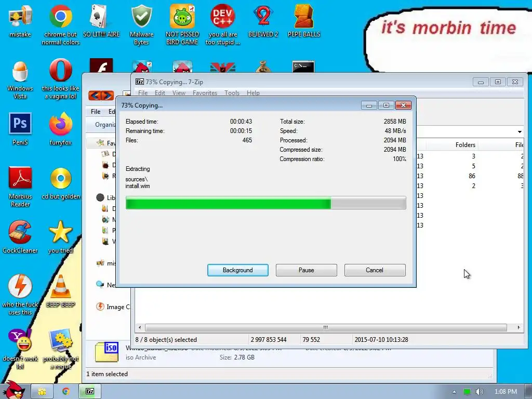Open the File menu in 7-Zip
The width and height of the screenshot is (532, 399).
tap(143, 92)
